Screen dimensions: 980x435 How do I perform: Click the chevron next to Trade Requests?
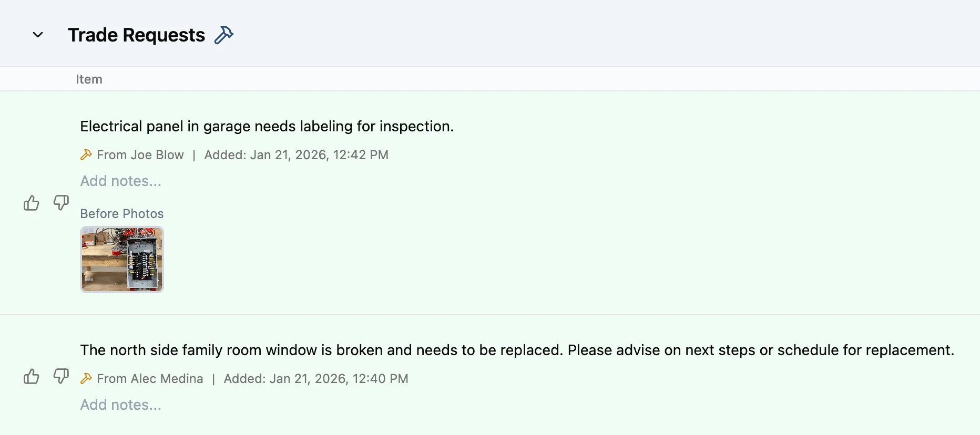coord(37,34)
